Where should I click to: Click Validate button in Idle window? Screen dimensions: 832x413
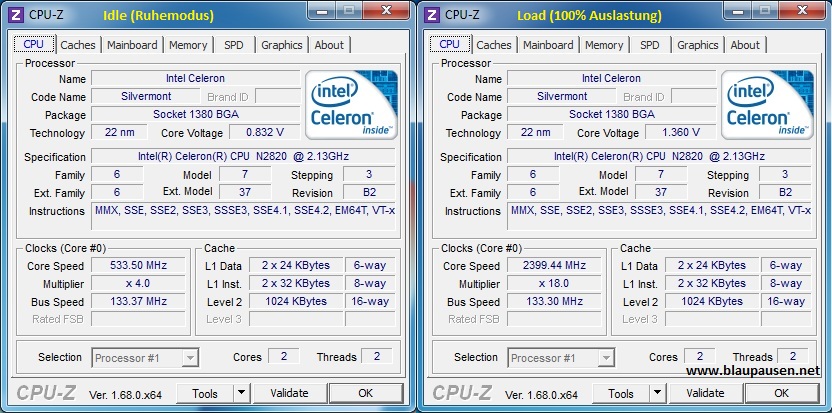289,393
